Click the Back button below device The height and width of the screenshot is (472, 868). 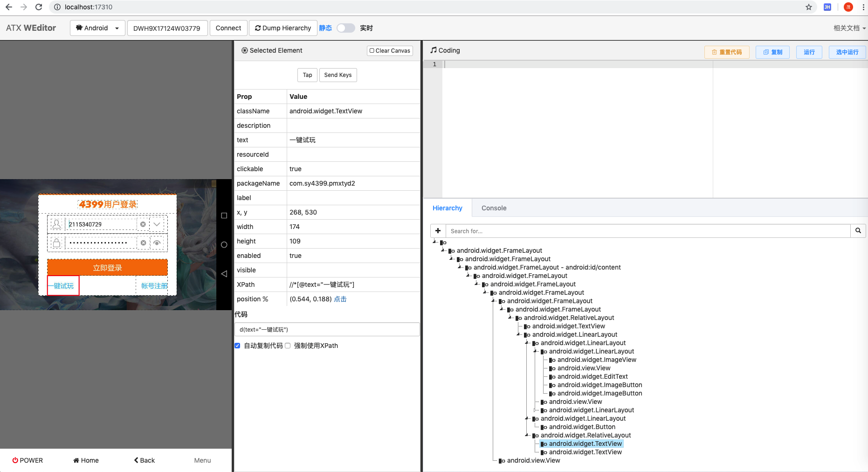pos(145,460)
